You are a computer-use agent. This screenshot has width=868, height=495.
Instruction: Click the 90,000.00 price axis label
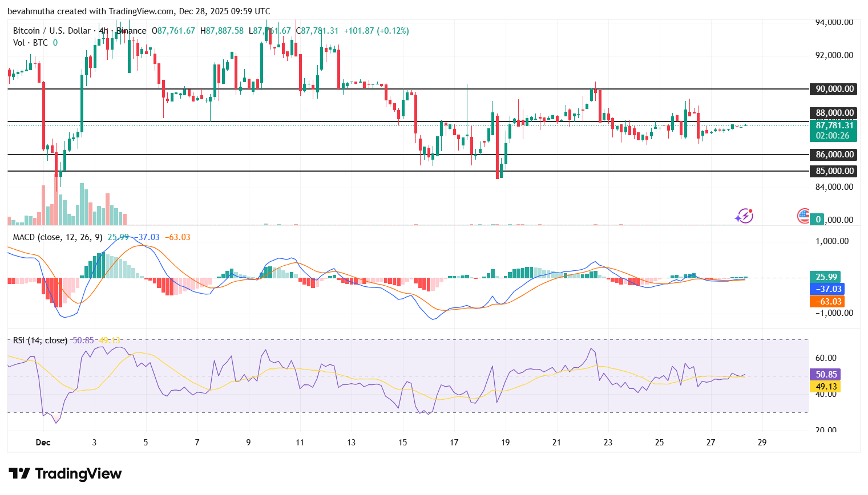pos(833,88)
